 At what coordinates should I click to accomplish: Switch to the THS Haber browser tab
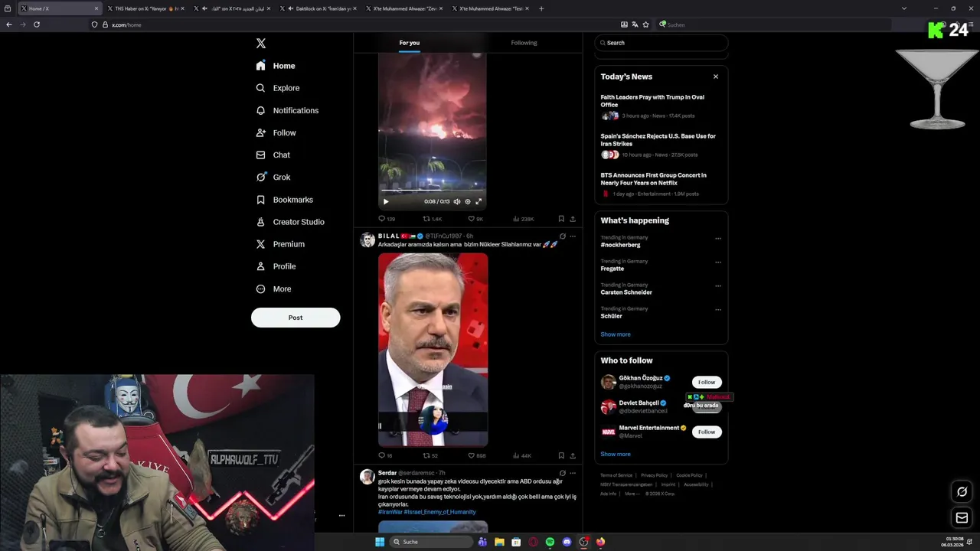(145, 8)
